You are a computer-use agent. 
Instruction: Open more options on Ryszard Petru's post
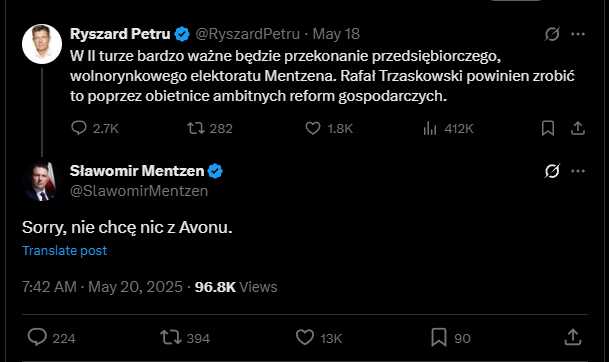578,34
